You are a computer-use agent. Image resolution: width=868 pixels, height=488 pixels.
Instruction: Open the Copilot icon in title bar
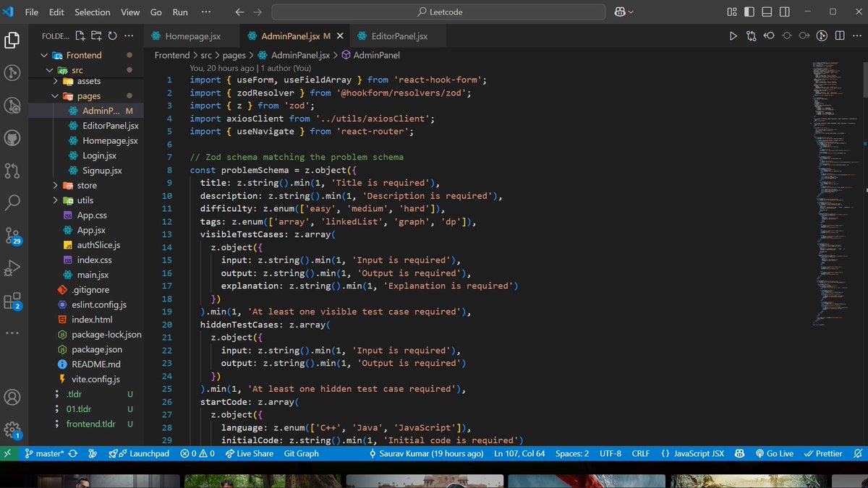[620, 12]
